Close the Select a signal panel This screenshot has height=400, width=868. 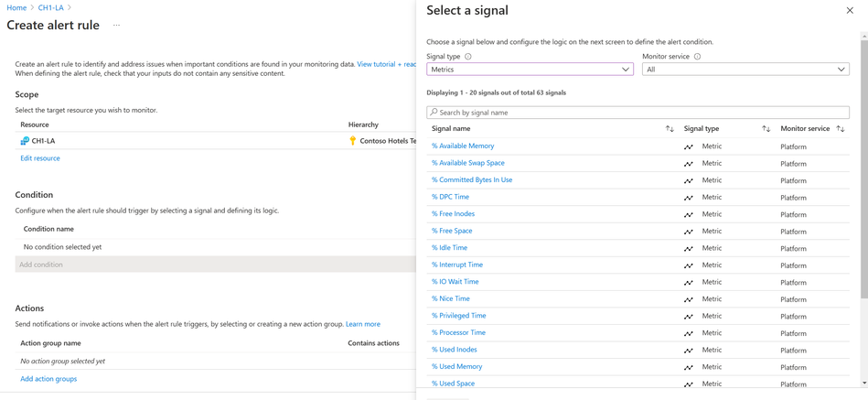pos(850,11)
